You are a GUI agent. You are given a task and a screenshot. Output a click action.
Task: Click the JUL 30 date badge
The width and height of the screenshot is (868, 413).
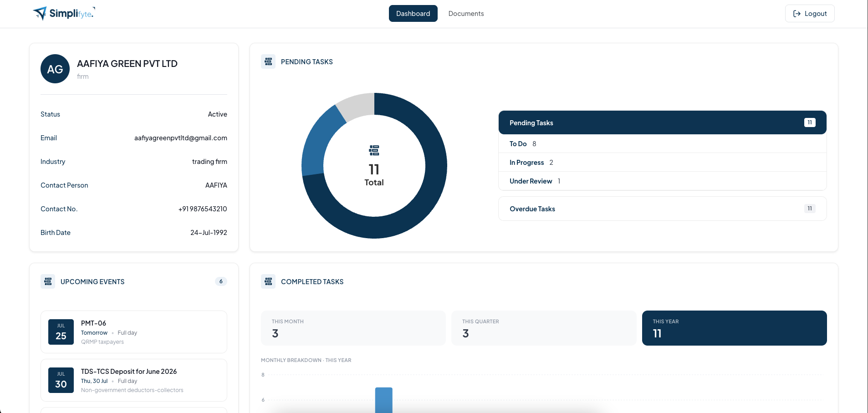point(61,380)
